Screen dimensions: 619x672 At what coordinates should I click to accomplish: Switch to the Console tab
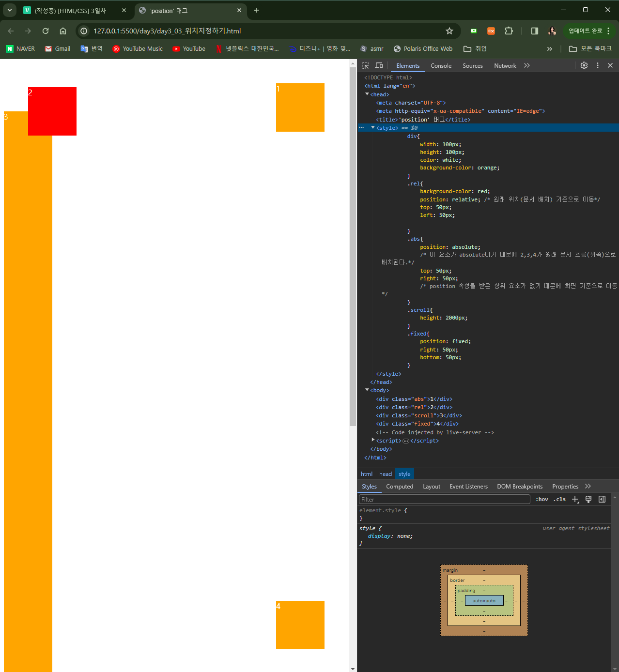[x=441, y=66]
